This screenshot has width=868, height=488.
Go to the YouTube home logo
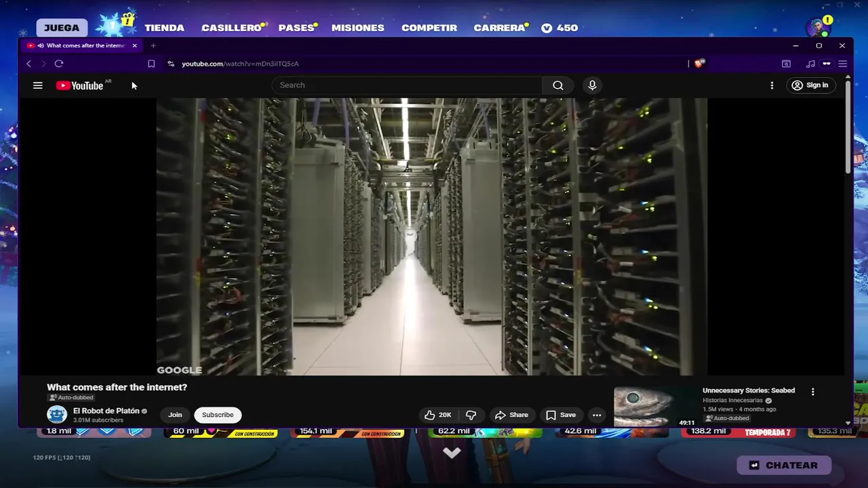tap(79, 85)
